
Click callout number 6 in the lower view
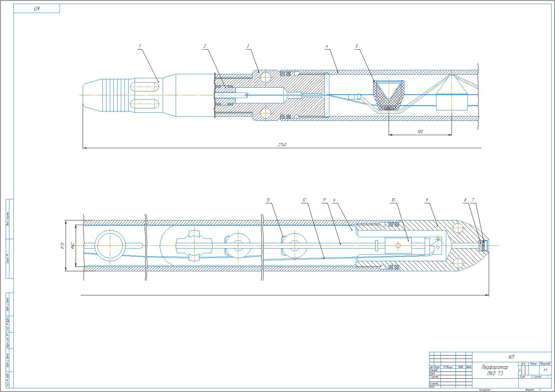(334, 200)
